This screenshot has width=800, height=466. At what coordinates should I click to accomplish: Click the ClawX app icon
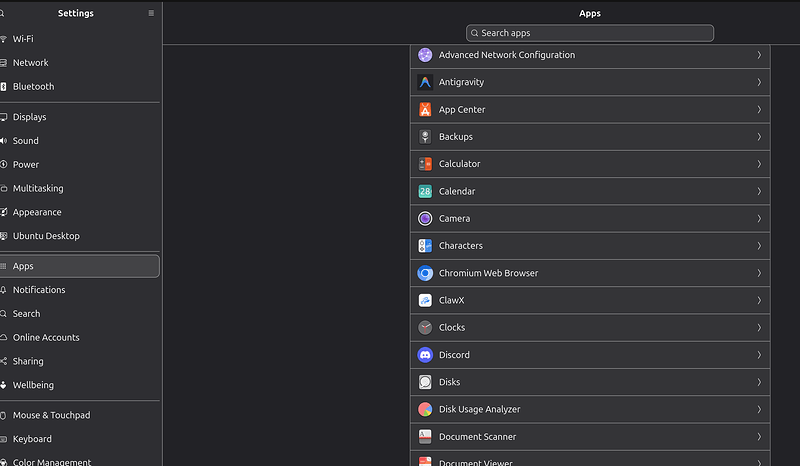click(425, 300)
